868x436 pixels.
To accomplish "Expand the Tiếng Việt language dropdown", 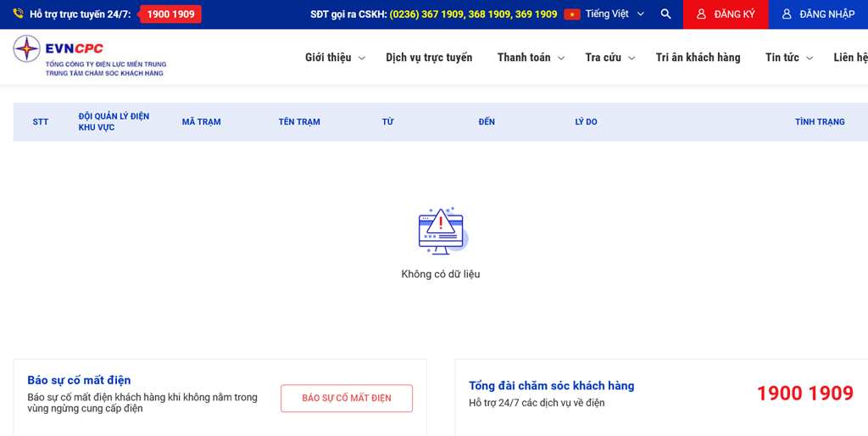I will [640, 14].
